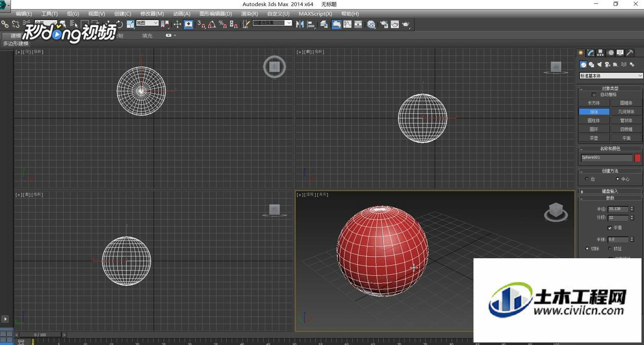The width and height of the screenshot is (644, 345).
Task: Open the Schematic View icon
Action: [358, 24]
